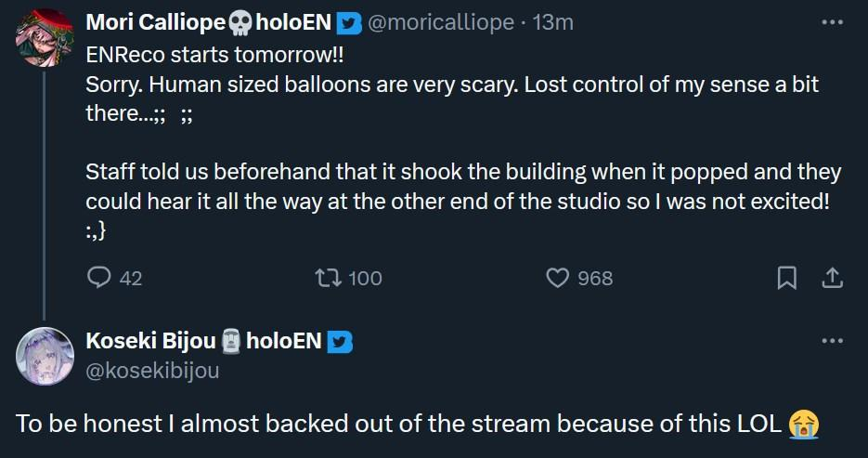Open Koseki Bijou's profile picture

click(x=44, y=356)
